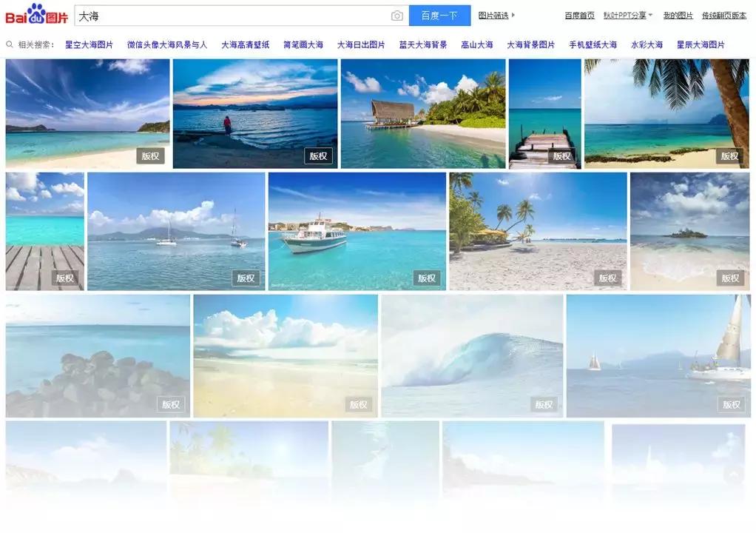Click 版权 badge on white ferry boat photo
756x533 pixels.
427,278
